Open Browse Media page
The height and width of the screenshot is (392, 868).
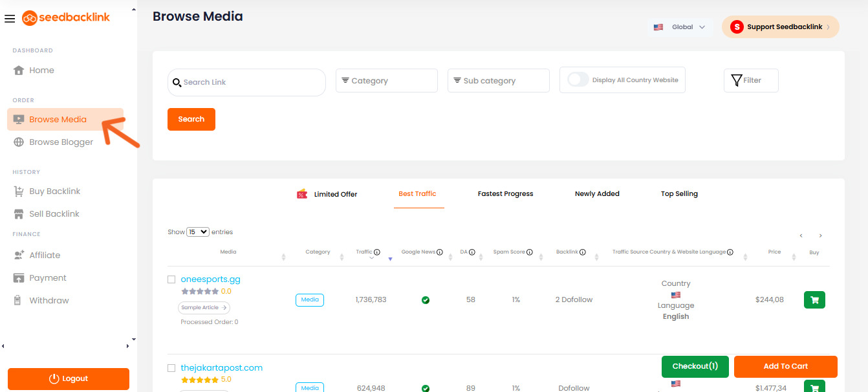[x=65, y=120]
